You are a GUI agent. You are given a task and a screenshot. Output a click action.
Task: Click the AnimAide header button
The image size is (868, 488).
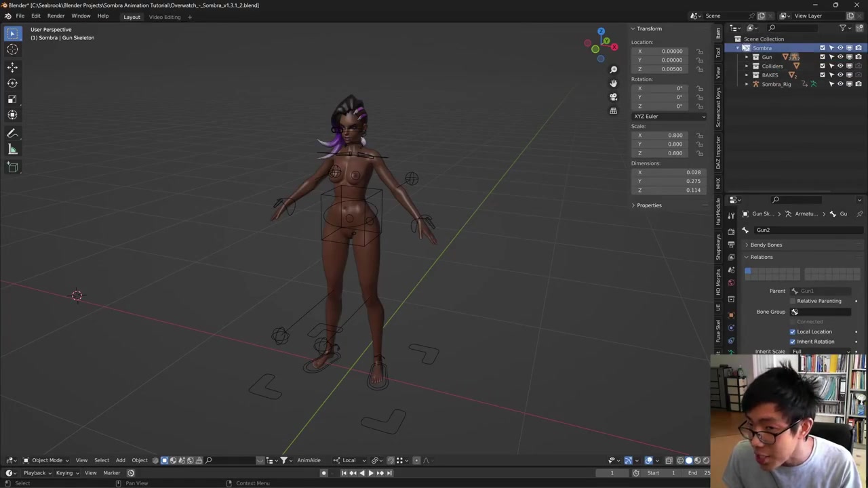309,460
